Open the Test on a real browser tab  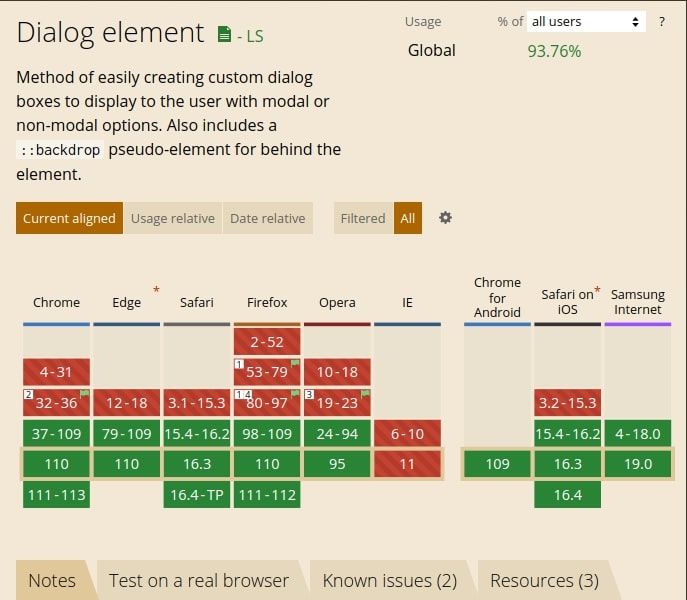click(198, 581)
